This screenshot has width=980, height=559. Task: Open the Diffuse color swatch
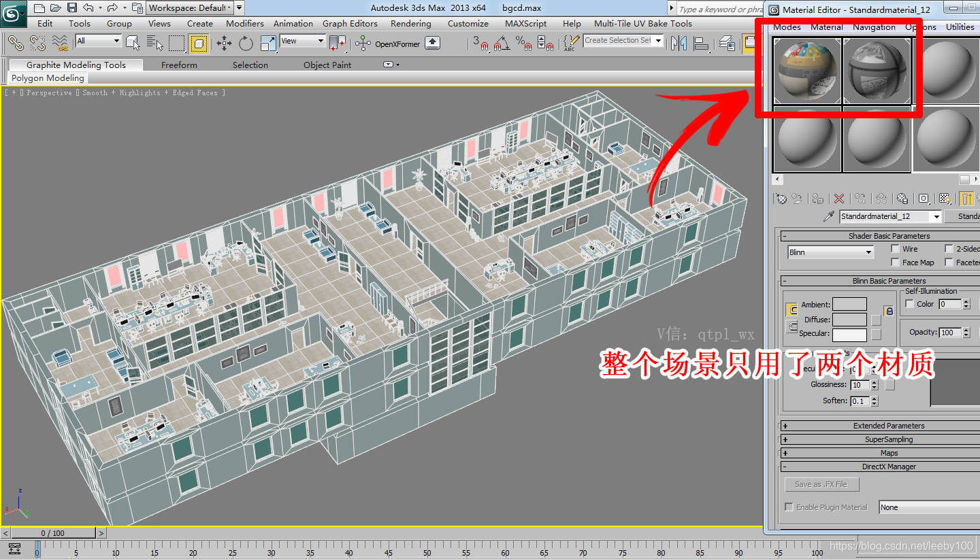(x=849, y=319)
